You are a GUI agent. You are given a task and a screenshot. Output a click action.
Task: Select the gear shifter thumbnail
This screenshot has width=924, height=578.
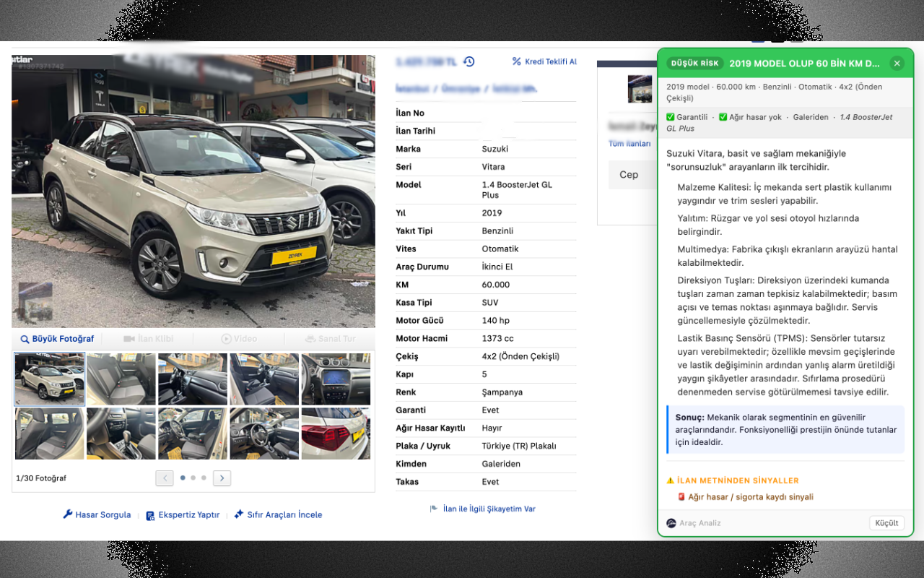point(121,433)
